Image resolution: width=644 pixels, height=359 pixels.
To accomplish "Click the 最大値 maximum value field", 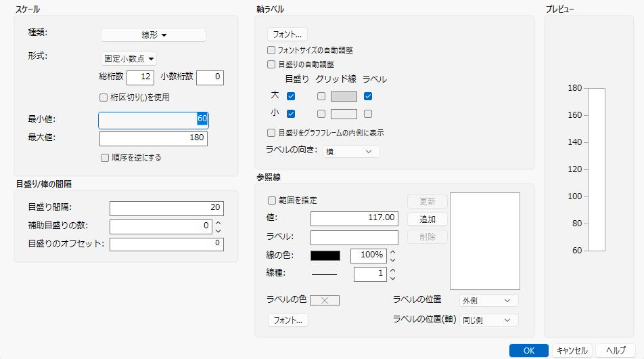I will click(153, 139).
